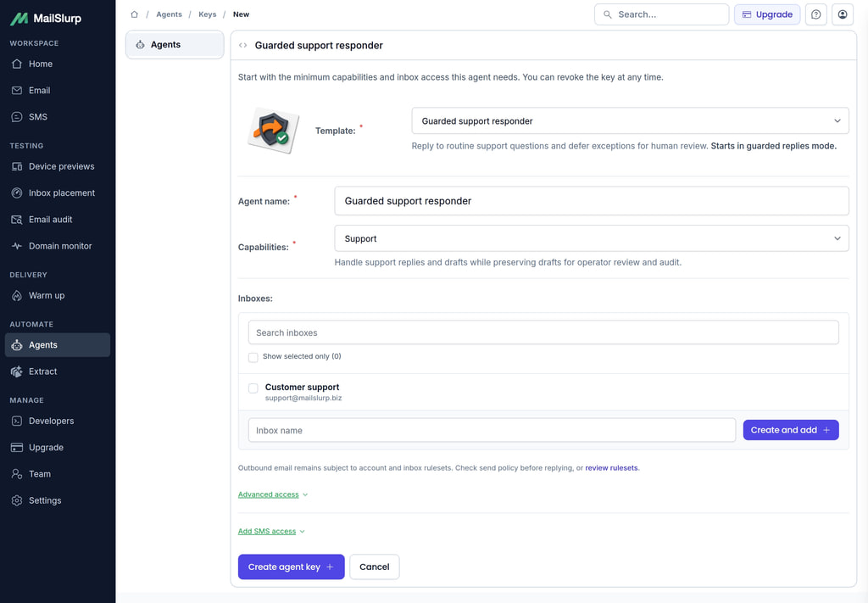Click the Inbox name field

tap(492, 430)
